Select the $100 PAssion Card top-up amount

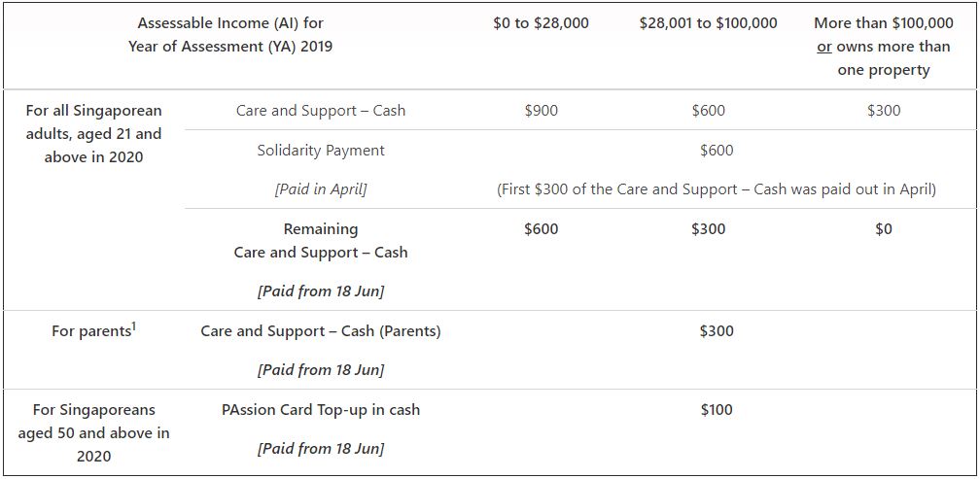(717, 410)
